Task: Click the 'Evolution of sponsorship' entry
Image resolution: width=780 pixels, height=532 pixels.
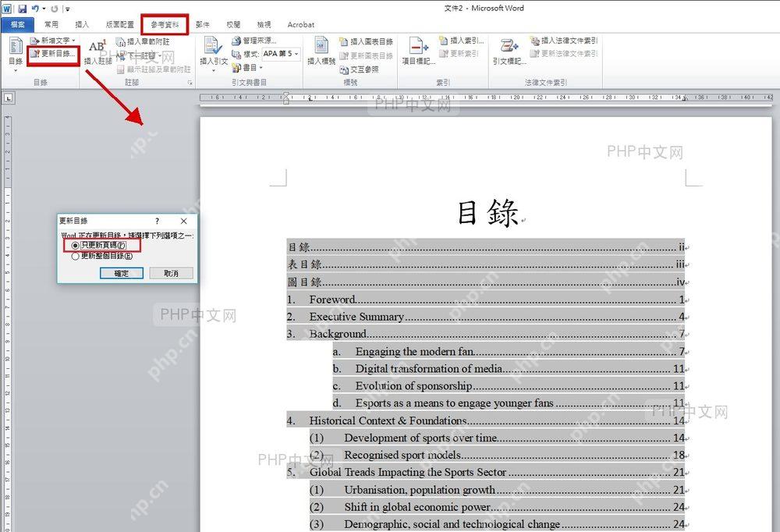Action: point(509,385)
